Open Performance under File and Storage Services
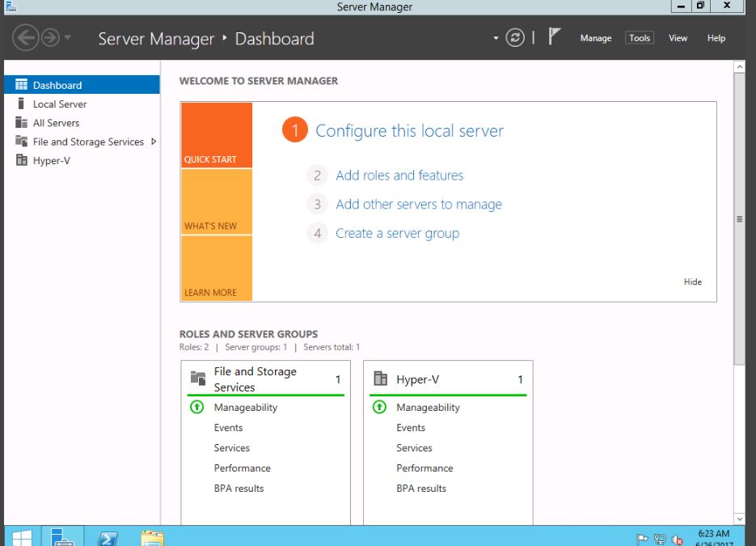Screen dimensions: 756x546 (242, 468)
